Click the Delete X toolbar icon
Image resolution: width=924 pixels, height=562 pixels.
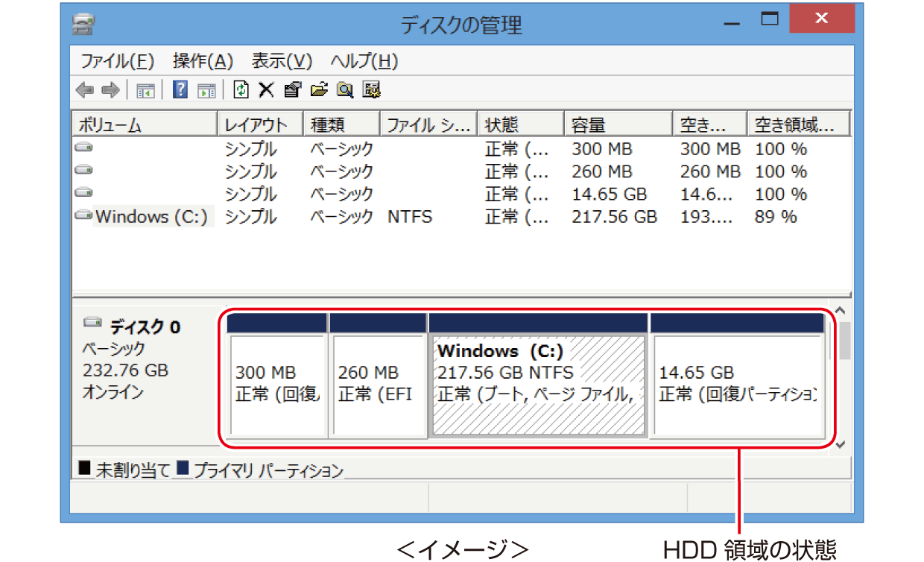[x=266, y=90]
